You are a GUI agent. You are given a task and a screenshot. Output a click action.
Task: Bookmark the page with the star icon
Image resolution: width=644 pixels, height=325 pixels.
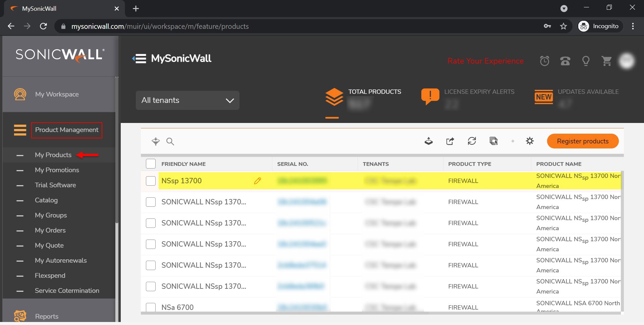point(563,26)
